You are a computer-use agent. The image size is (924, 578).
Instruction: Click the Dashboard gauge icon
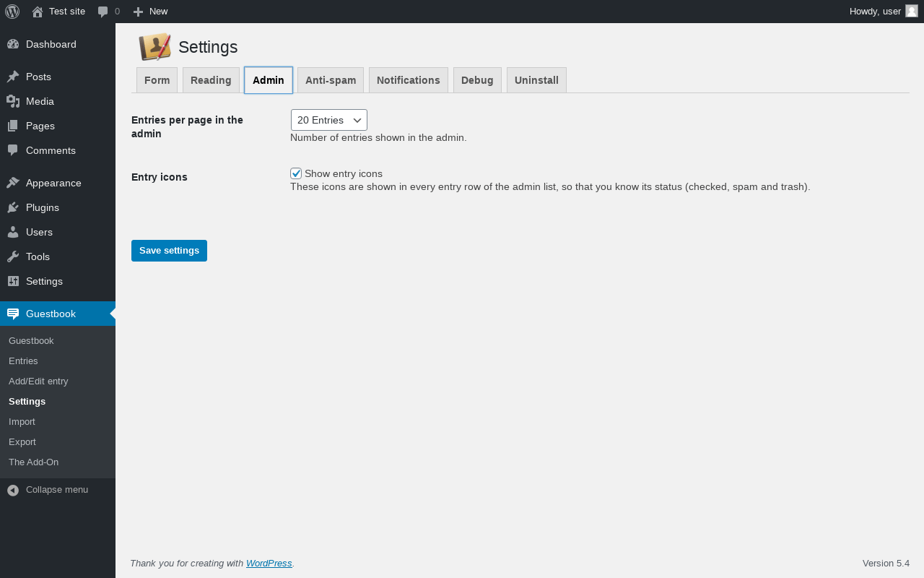click(x=13, y=44)
